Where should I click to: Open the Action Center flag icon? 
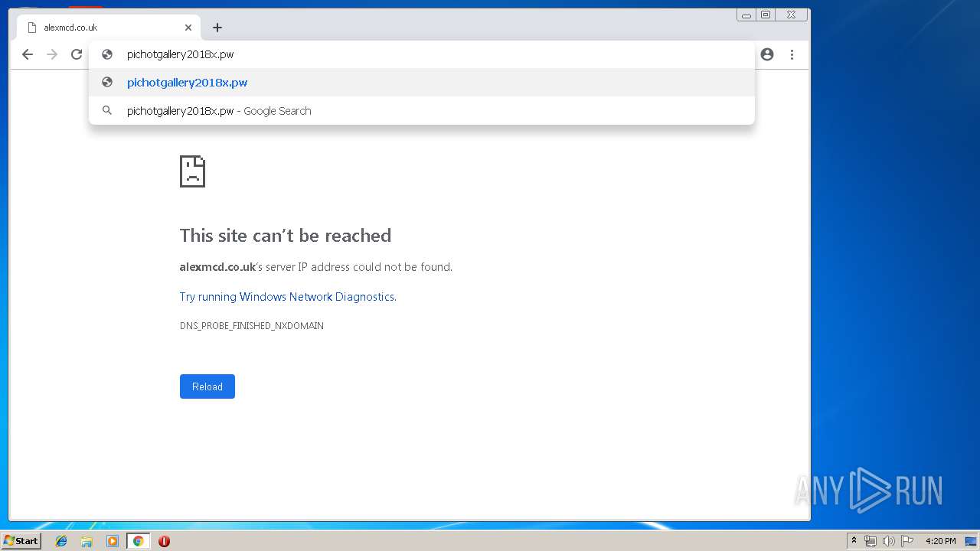tap(907, 541)
